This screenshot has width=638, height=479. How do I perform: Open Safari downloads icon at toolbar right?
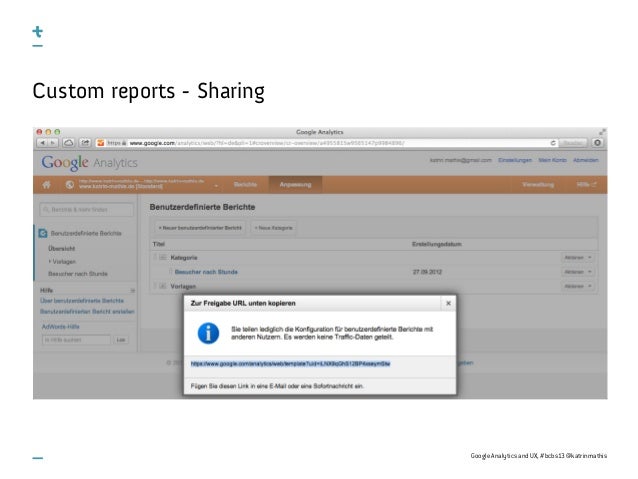(x=597, y=143)
